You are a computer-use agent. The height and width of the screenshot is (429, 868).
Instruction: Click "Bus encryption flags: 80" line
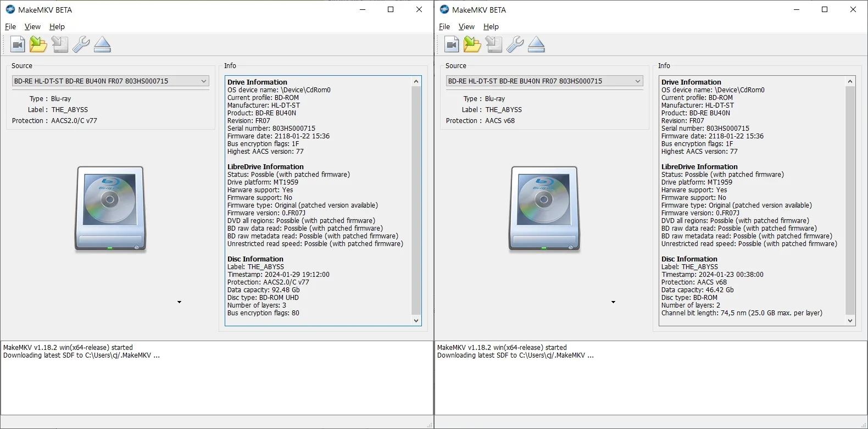(264, 313)
